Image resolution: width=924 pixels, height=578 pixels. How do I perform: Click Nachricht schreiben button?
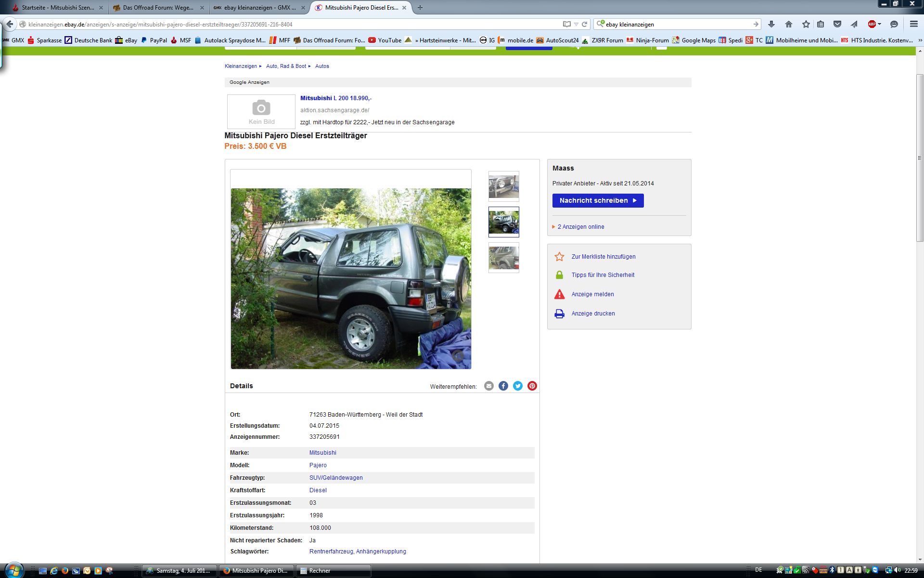(598, 200)
